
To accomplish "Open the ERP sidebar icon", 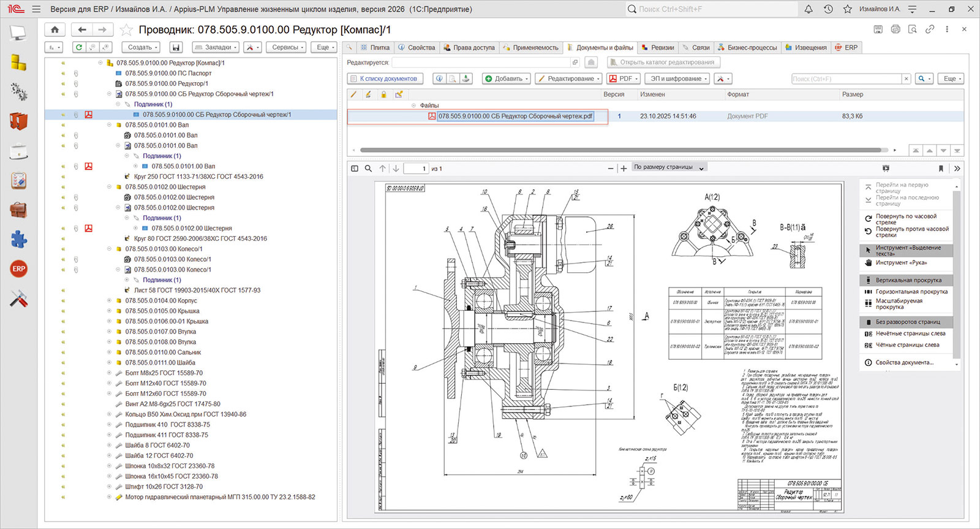I will [19, 268].
